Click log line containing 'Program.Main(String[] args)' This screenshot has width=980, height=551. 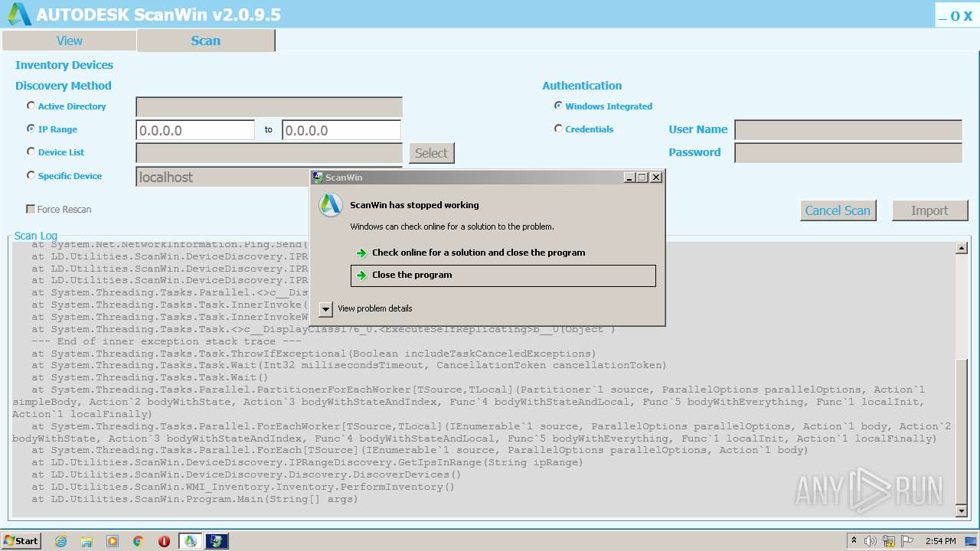pyautogui.click(x=194, y=499)
